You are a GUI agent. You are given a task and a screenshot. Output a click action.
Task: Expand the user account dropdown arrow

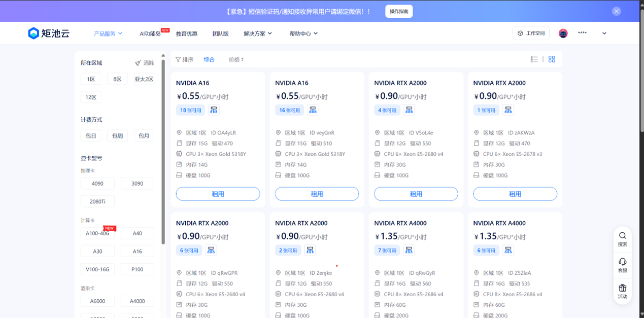(604, 33)
